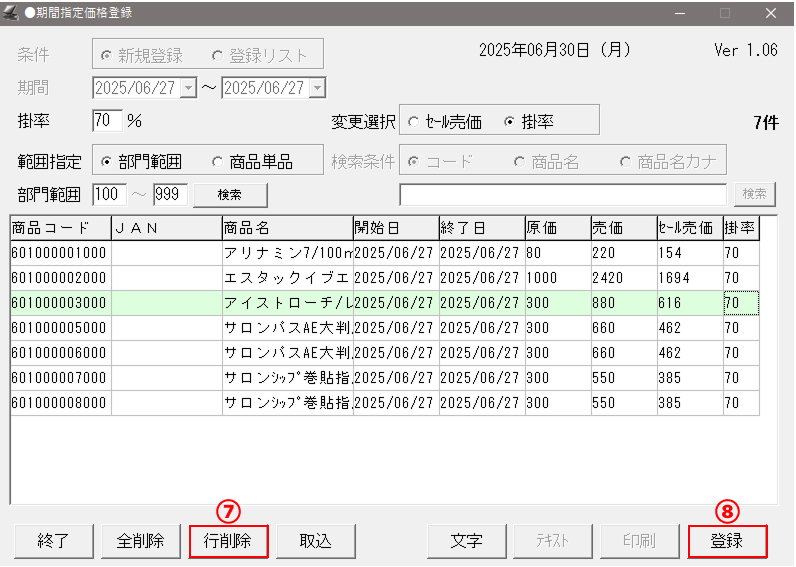Image resolution: width=796 pixels, height=567 pixels.
Task: Click the app icon in title bar
Action: point(12,13)
